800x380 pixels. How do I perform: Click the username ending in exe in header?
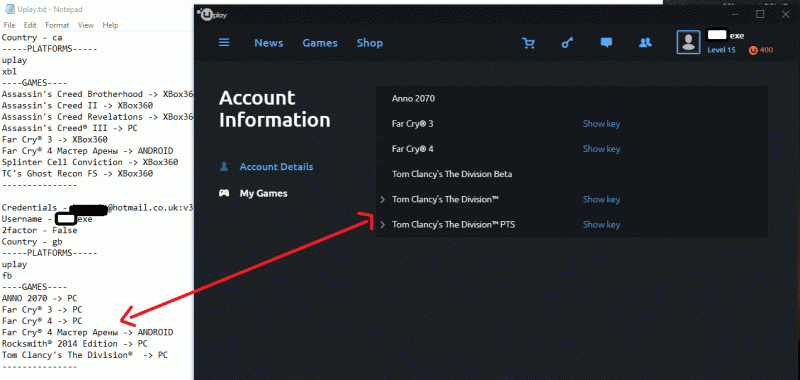pos(725,36)
